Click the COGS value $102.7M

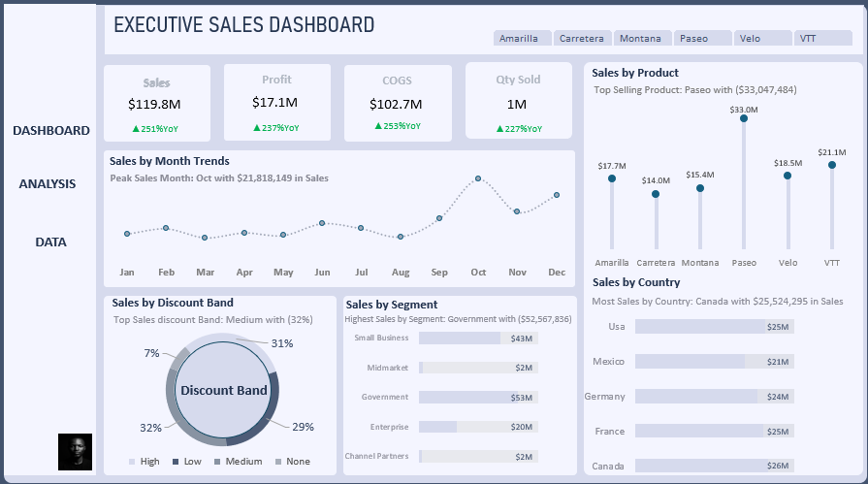[x=396, y=104]
